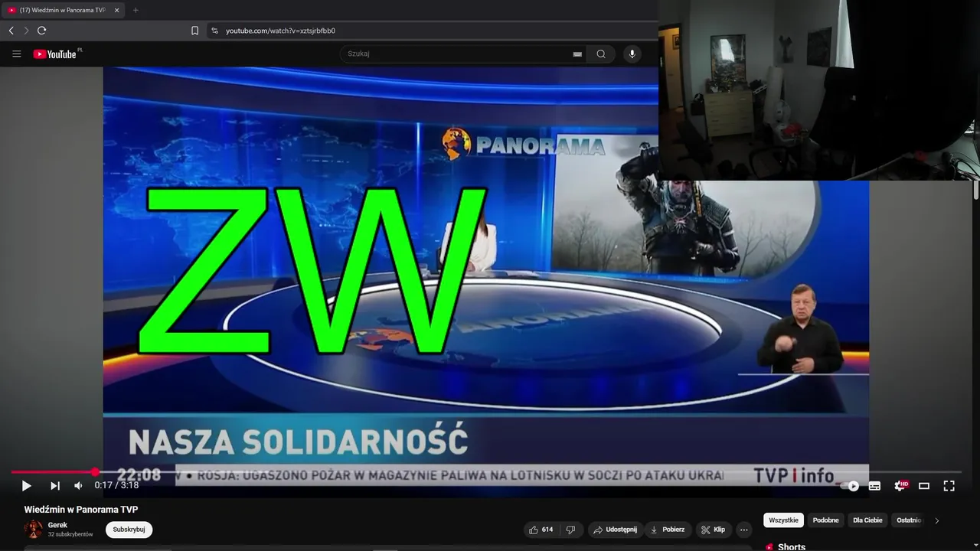
Task: Switch to theater mode
Action: [x=924, y=486]
